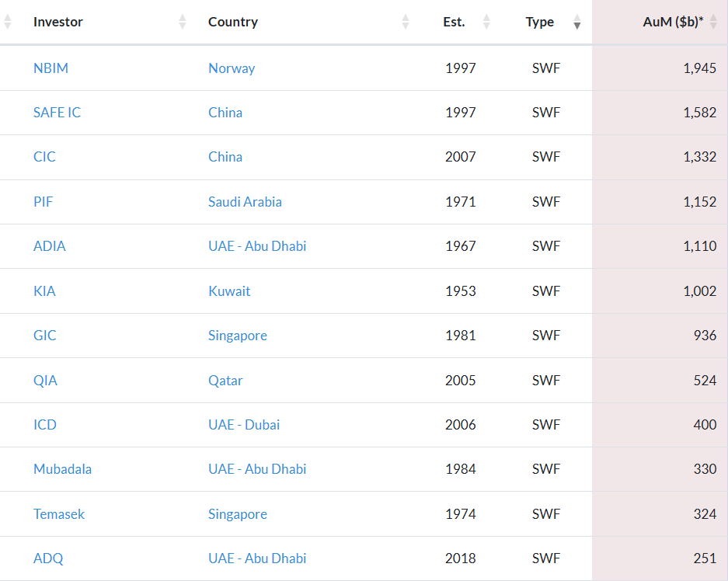This screenshot has width=728, height=581.
Task: Select the 400 AuM value
Action: [x=705, y=425]
